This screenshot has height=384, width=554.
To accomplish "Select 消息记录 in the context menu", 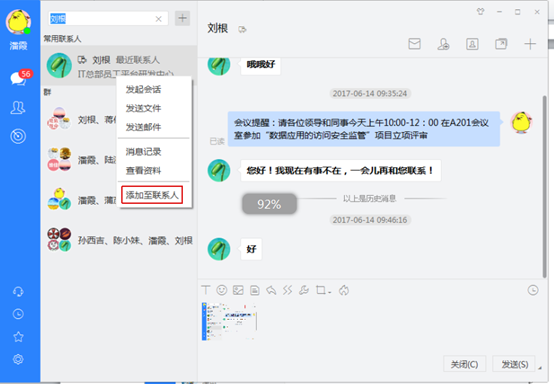I will [x=143, y=152].
